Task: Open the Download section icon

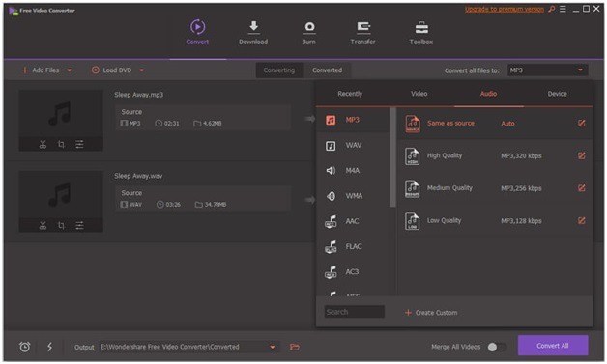Action: click(253, 26)
